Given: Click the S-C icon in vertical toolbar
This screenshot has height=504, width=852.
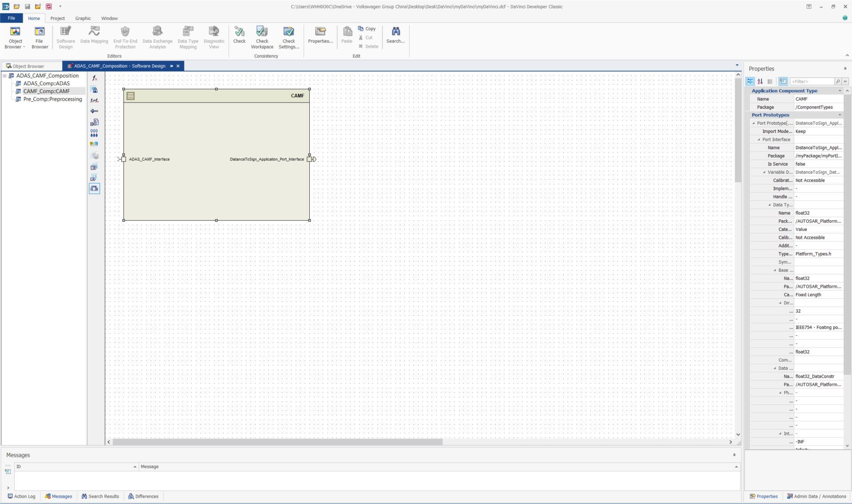Looking at the screenshot, I should click(x=94, y=144).
